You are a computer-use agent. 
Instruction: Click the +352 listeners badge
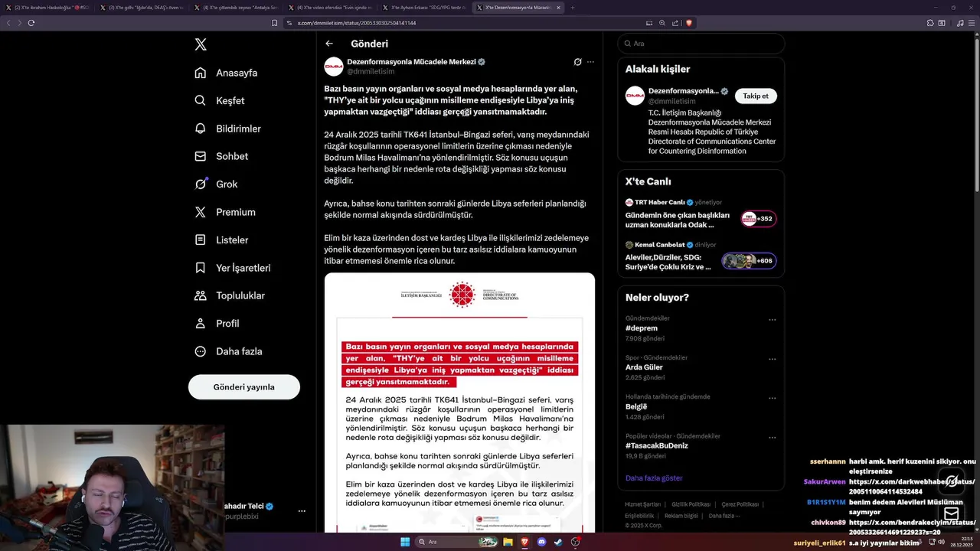(x=759, y=219)
